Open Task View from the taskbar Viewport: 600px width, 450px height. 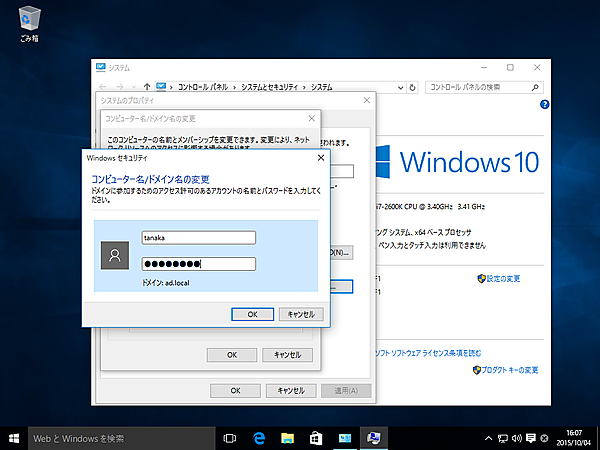(x=229, y=438)
